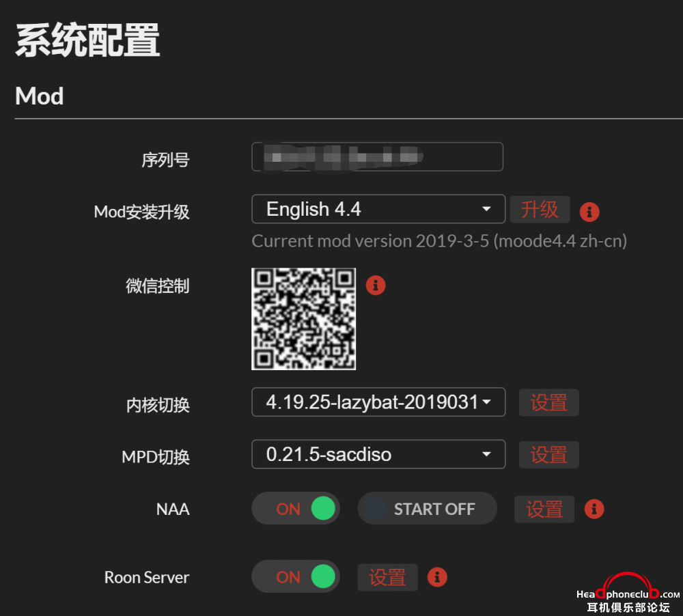
Task: Toggle the NAA ON switch
Action: 296,508
